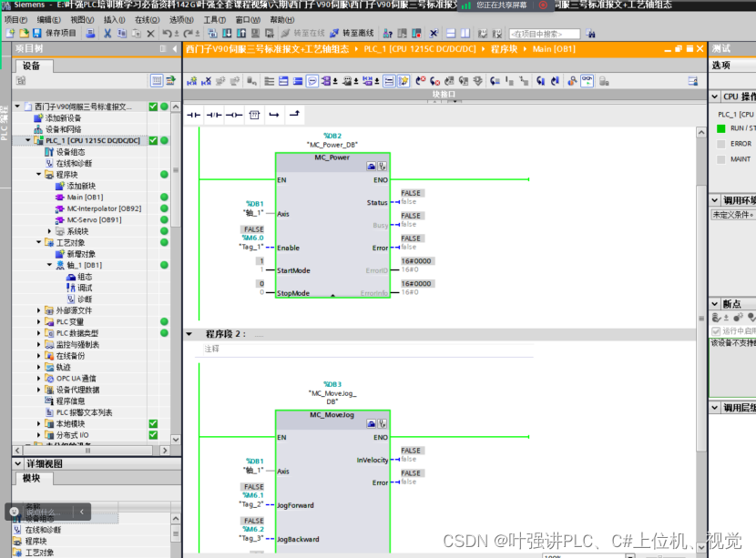Click the cut scissors icon
Screen dimensions: 756x558
pos(107,34)
